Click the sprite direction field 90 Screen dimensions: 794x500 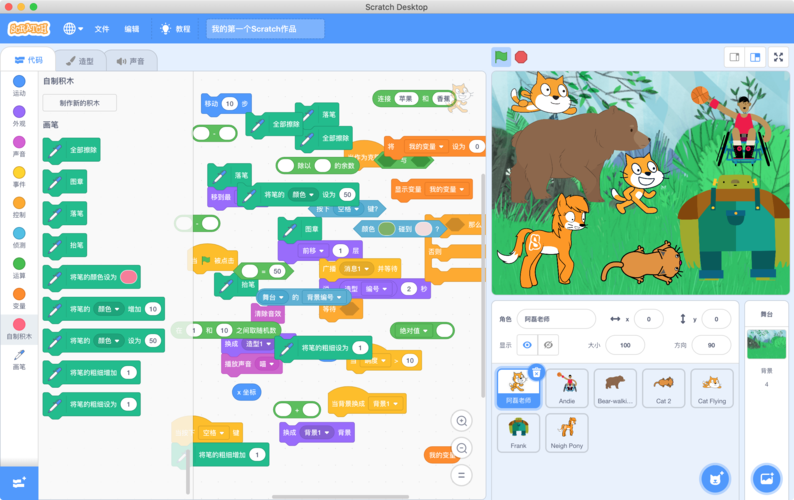coord(711,345)
